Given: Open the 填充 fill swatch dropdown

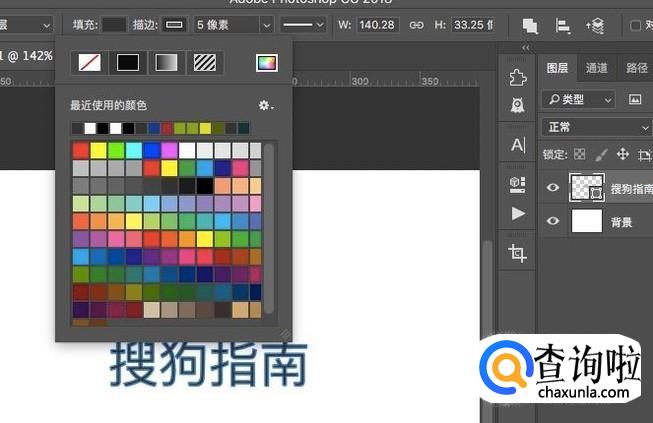Looking at the screenshot, I should click(114, 25).
